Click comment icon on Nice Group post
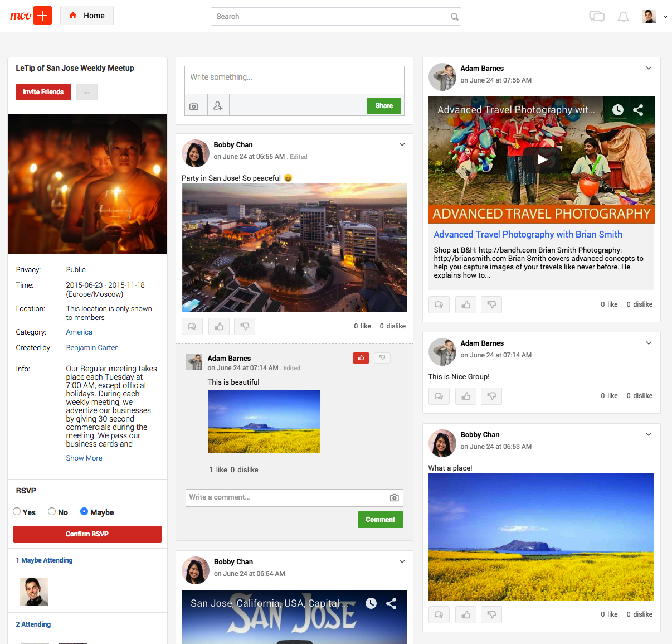Screen dimensions: 672x644 point(439,396)
